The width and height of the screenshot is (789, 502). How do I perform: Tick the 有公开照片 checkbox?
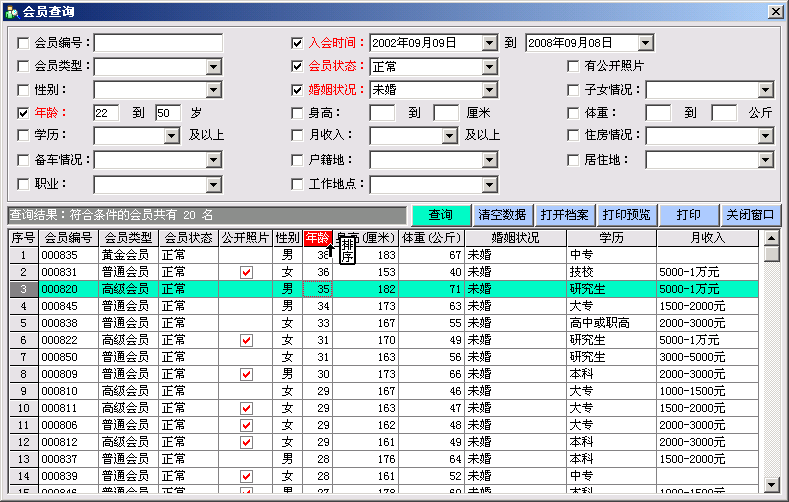574,66
